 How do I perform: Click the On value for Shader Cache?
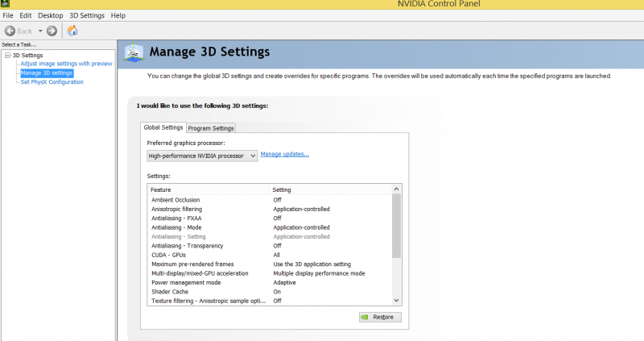(277, 292)
